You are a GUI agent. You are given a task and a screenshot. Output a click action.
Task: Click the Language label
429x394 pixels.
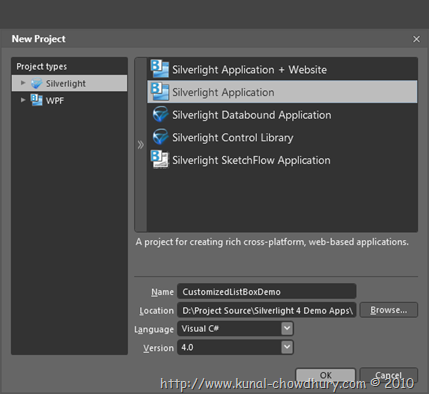pos(154,329)
